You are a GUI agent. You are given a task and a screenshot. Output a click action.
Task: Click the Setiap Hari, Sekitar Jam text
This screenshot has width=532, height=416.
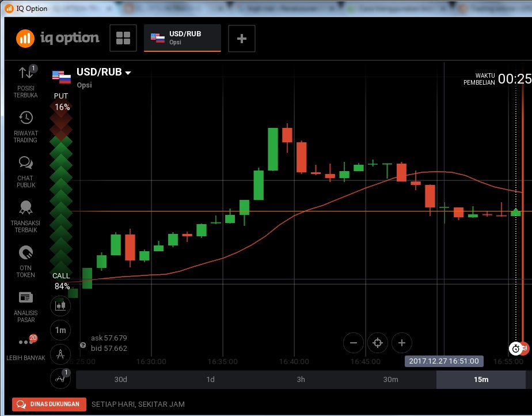[138, 404]
